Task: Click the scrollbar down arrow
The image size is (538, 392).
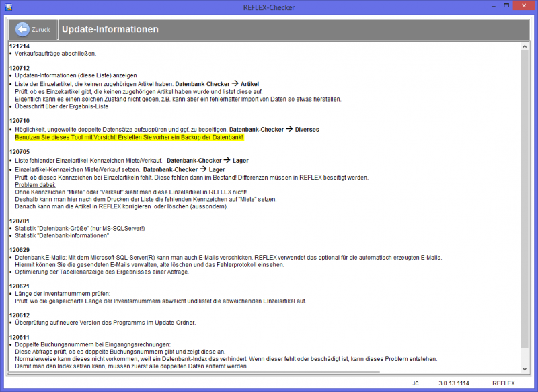Action: point(525,368)
